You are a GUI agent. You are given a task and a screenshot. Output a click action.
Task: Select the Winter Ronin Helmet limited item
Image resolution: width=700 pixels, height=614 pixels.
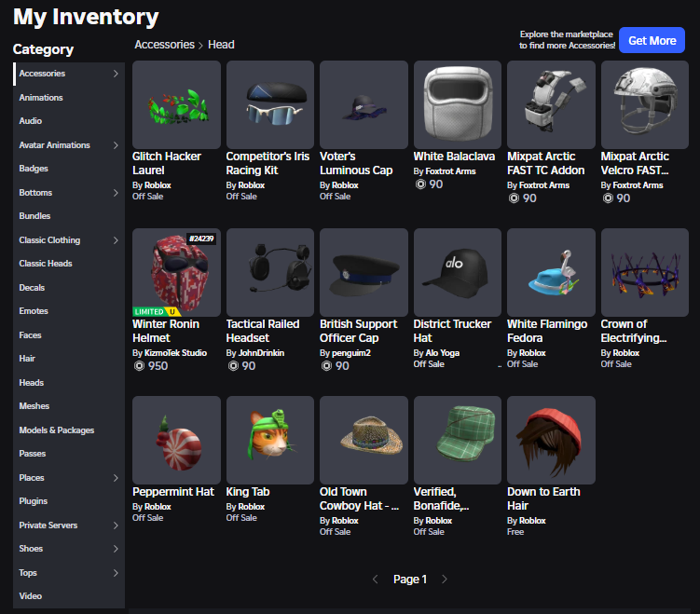pos(176,273)
